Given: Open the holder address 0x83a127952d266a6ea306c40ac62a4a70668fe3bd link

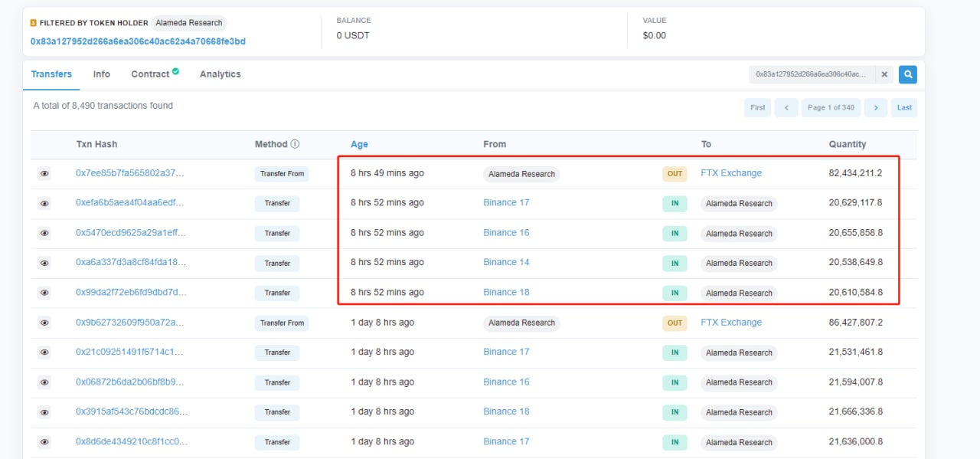Looking at the screenshot, I should (x=138, y=41).
